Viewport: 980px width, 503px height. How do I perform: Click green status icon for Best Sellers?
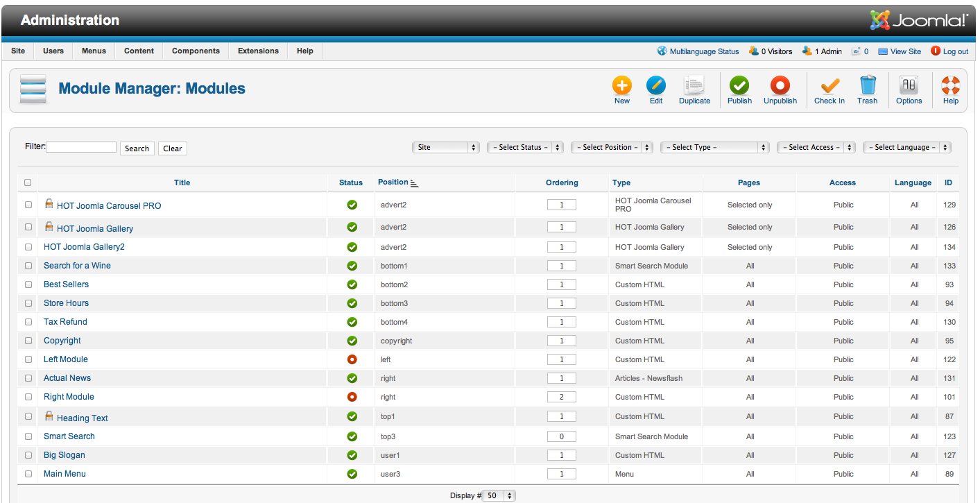pyautogui.click(x=352, y=284)
